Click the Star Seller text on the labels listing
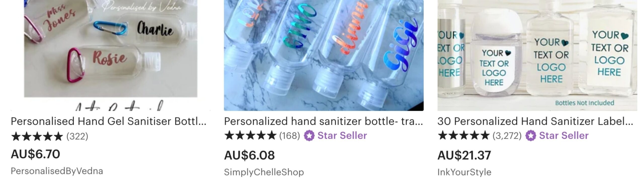Viewport: 644px width, 179px height. pyautogui.click(x=564, y=136)
